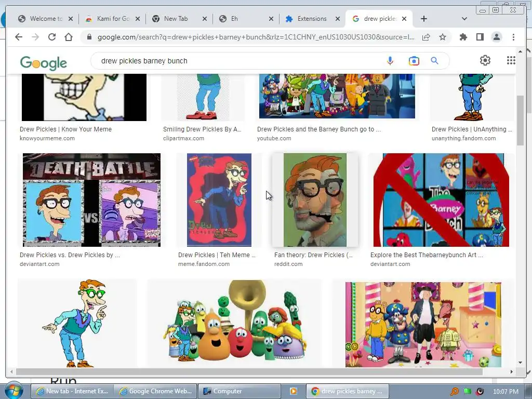Switch to the Extensions tab

tap(312, 19)
